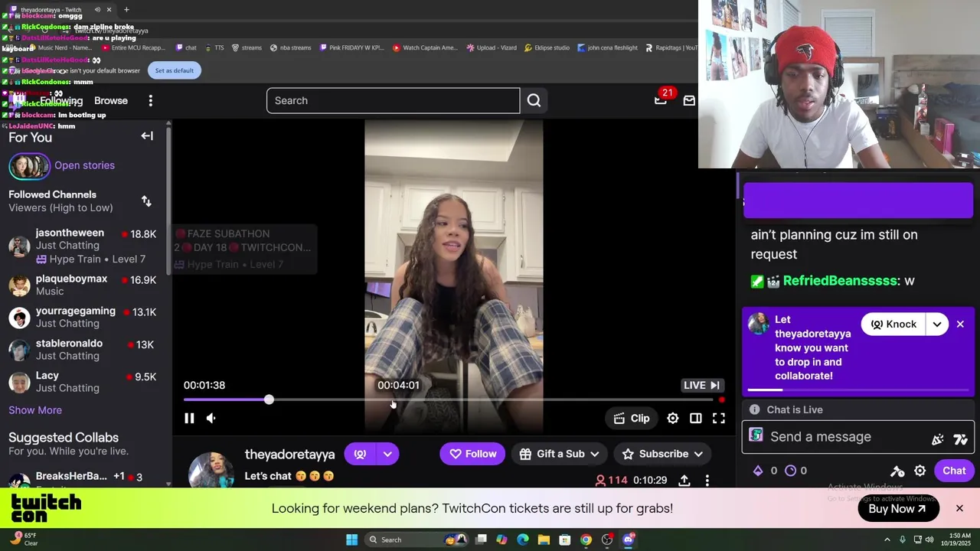This screenshot has height=551, width=980.
Task: Open File Explorer from the taskbar
Action: [x=544, y=540]
